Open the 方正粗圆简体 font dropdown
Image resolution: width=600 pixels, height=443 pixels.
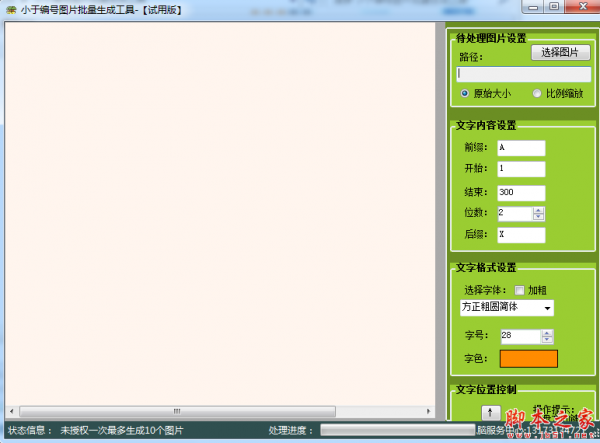pos(507,308)
